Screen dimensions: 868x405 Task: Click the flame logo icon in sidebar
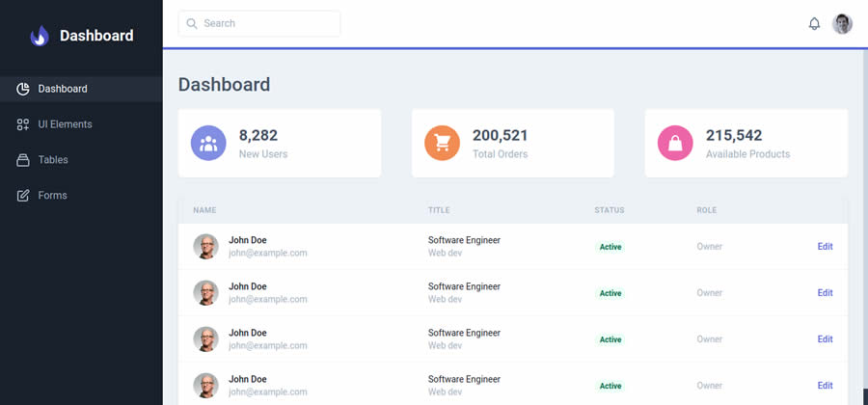pyautogui.click(x=40, y=36)
